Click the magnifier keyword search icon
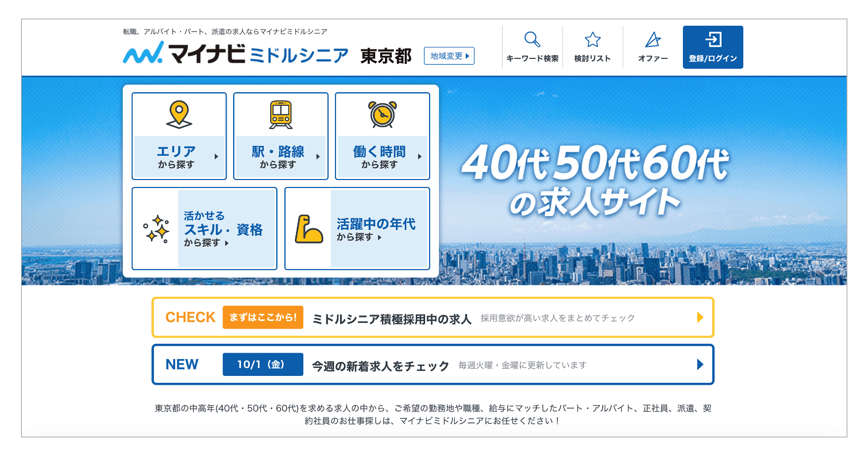Image resolution: width=868 pixels, height=458 pixels. (x=532, y=39)
